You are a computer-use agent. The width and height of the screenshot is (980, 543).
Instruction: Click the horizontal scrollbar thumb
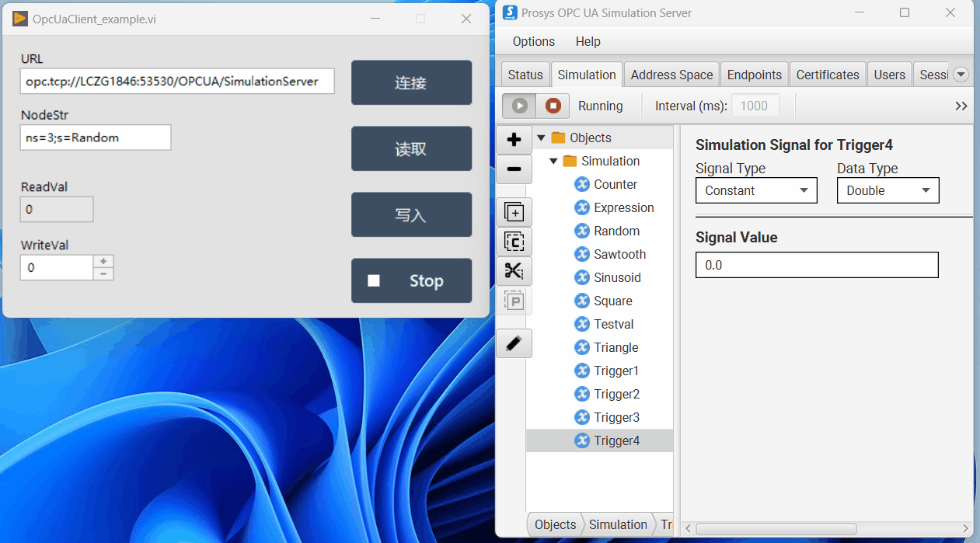[776, 529]
